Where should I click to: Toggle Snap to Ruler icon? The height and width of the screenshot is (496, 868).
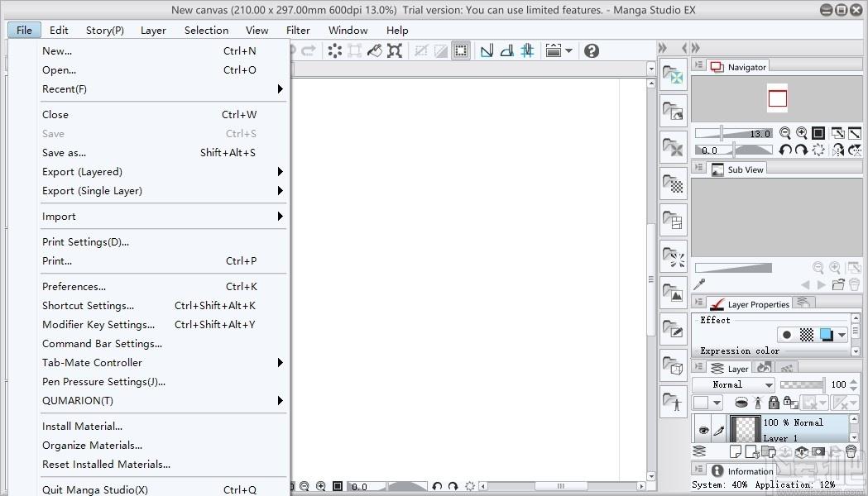[487, 51]
